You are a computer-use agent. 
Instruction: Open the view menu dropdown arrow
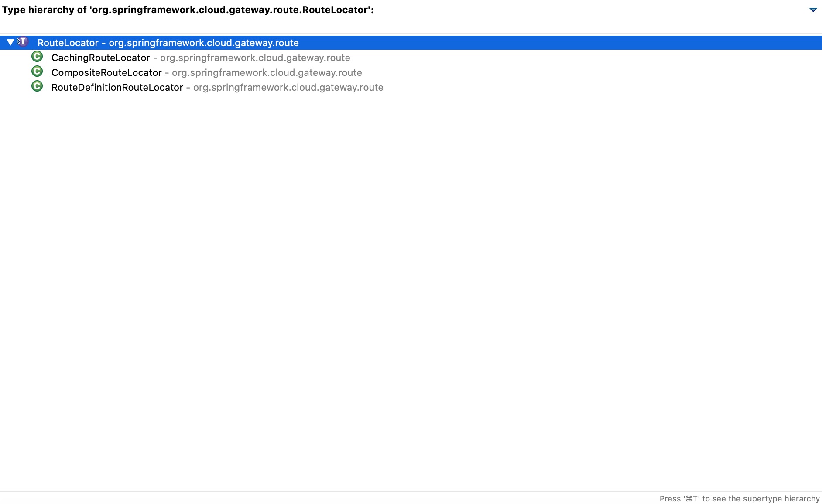813,10
